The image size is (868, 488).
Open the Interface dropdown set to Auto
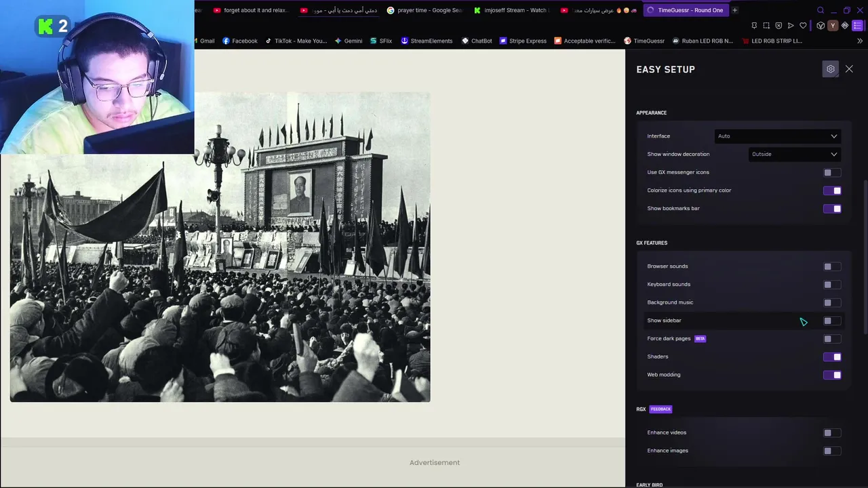point(778,136)
